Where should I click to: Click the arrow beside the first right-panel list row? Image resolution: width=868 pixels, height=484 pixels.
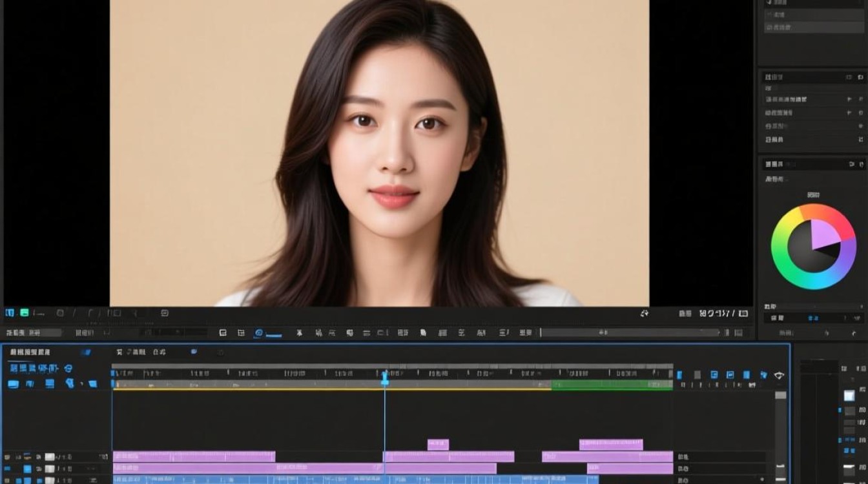pyautogui.click(x=849, y=99)
